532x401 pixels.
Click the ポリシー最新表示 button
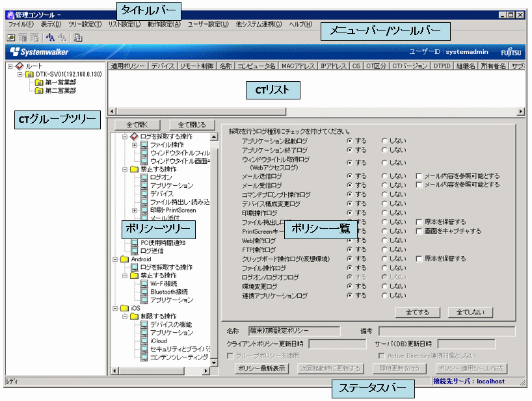click(261, 369)
